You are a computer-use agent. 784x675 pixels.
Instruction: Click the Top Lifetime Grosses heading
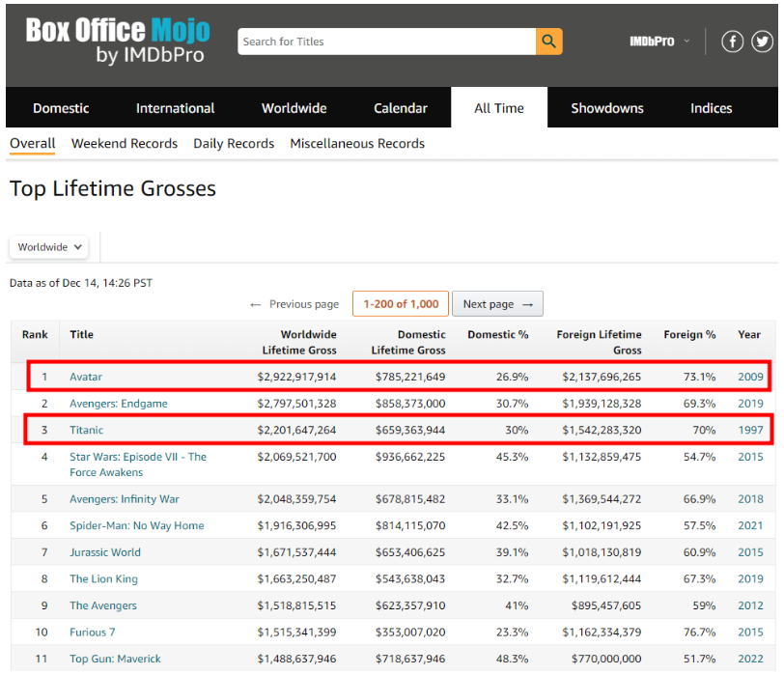coord(113,189)
